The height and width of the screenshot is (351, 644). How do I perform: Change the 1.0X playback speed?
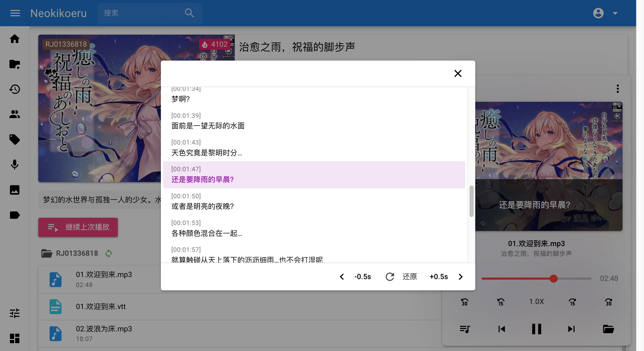[x=536, y=302]
